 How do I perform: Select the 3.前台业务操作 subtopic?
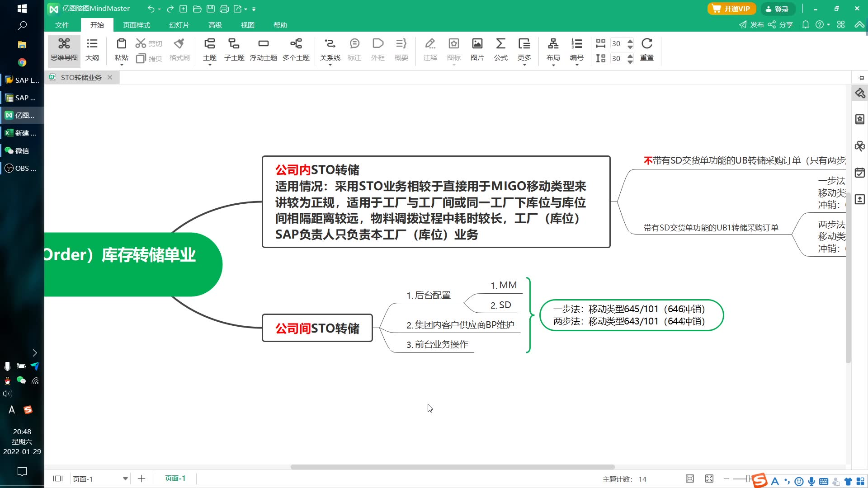437,344
